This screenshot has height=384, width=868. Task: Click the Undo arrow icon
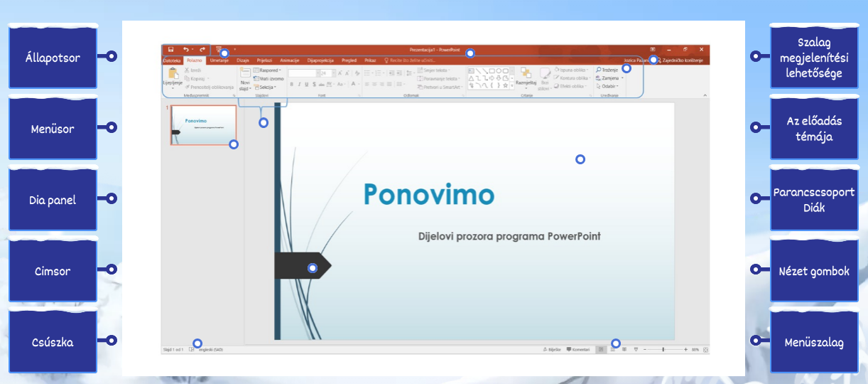[x=186, y=50]
